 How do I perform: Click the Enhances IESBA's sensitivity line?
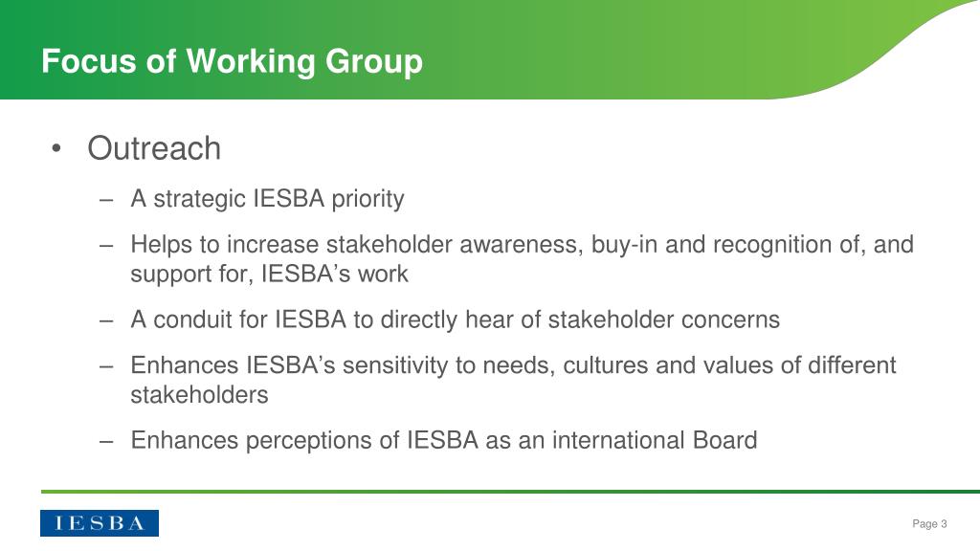tap(513, 364)
